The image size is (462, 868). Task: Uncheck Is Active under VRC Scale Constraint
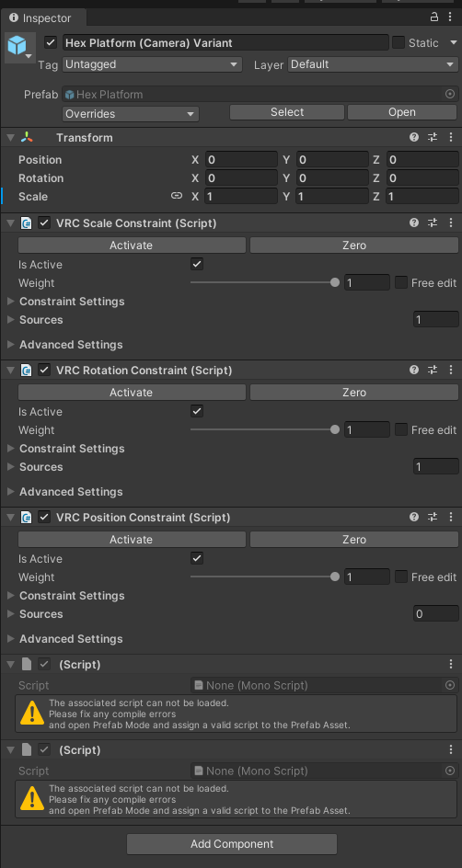tap(197, 264)
